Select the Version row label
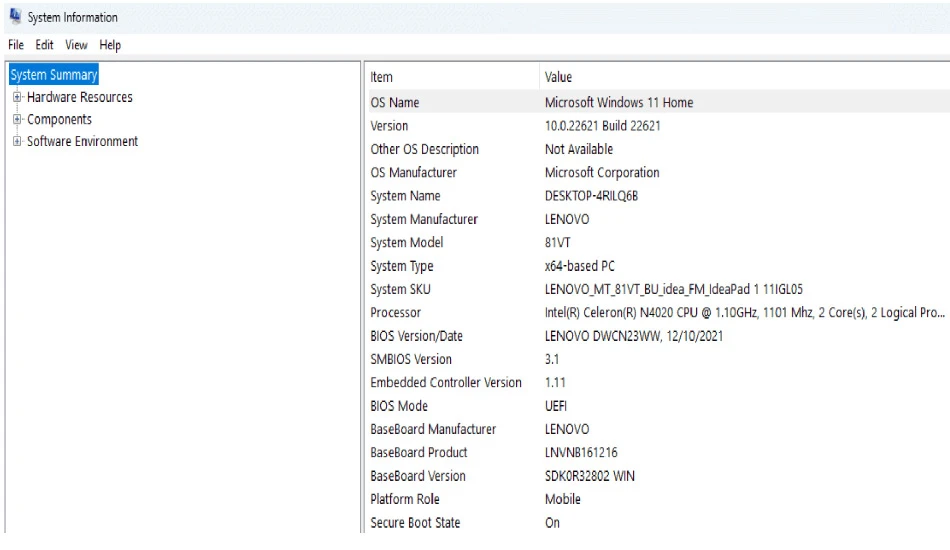 (389, 126)
